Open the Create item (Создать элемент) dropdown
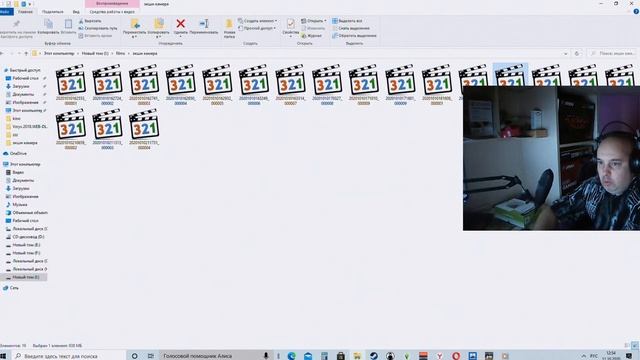This screenshot has width=640, height=360. coord(258,21)
